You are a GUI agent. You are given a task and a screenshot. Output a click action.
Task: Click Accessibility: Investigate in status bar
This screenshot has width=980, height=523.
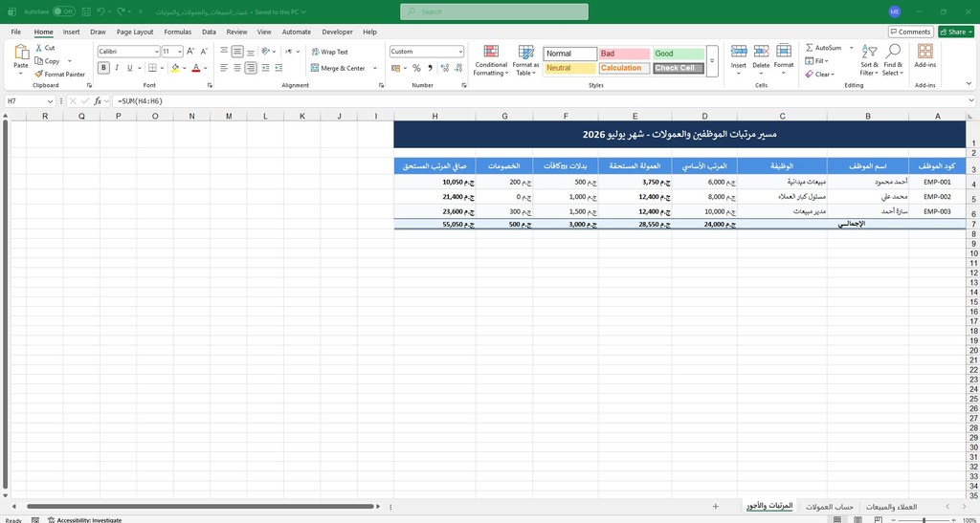[84, 519]
